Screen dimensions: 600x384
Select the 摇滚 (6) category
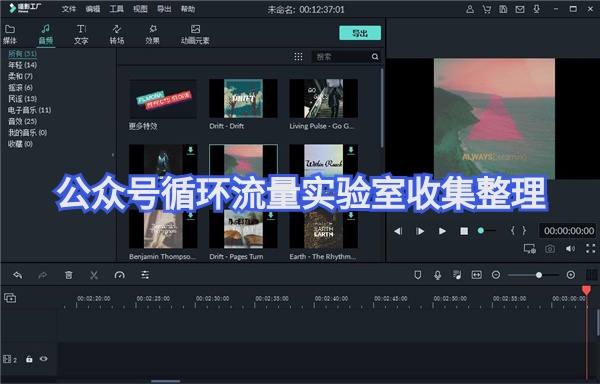21,88
